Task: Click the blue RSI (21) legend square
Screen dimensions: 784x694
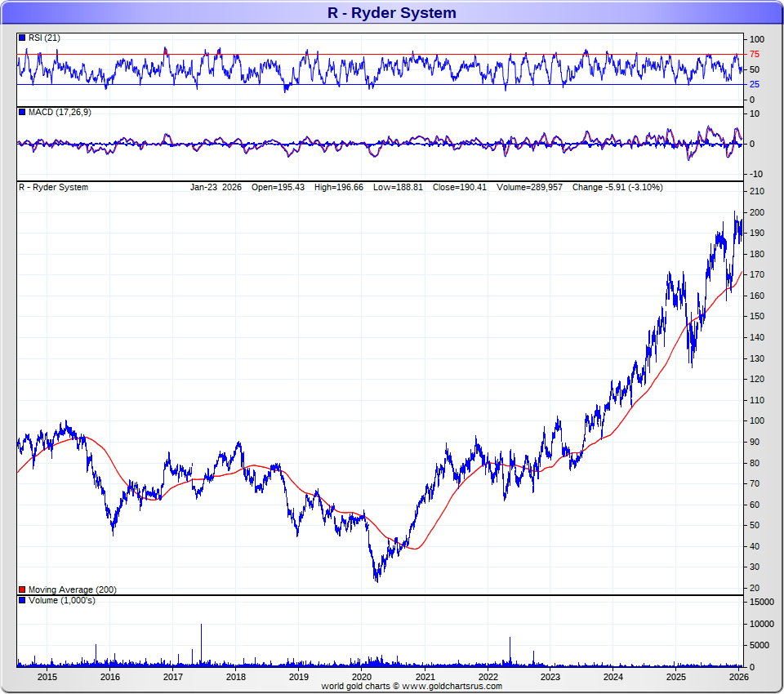Action: (22, 38)
